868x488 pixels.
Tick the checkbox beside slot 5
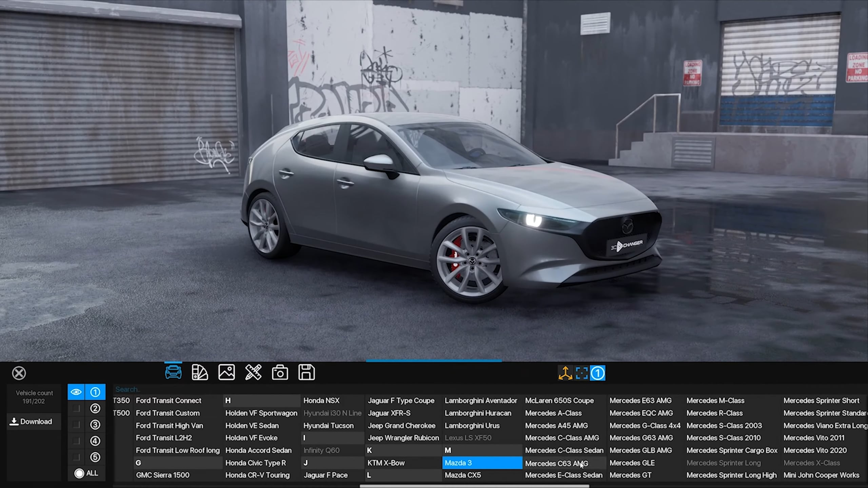click(x=76, y=457)
